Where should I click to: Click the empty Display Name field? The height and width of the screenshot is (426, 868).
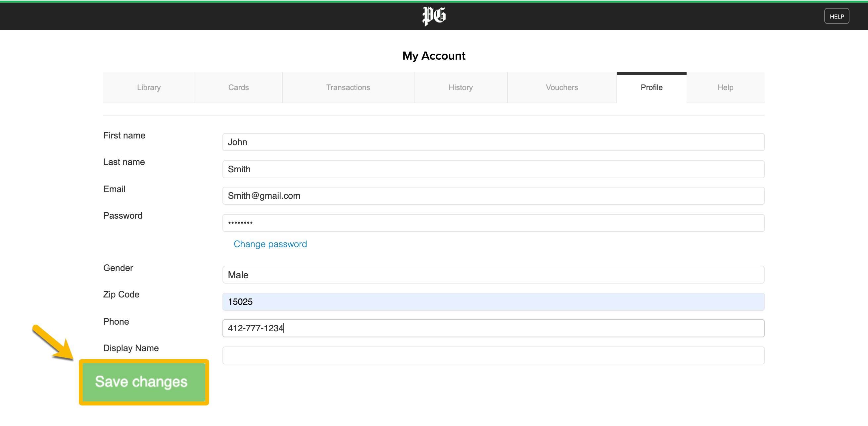[493, 355]
